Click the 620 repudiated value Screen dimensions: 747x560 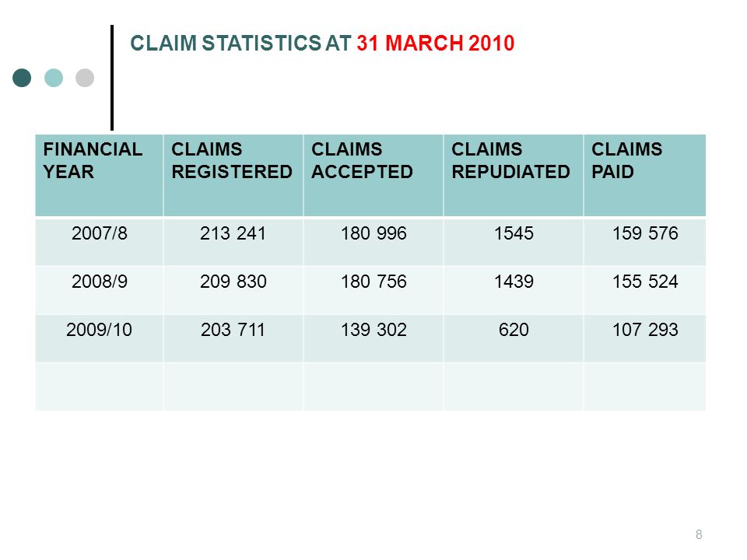[514, 330]
